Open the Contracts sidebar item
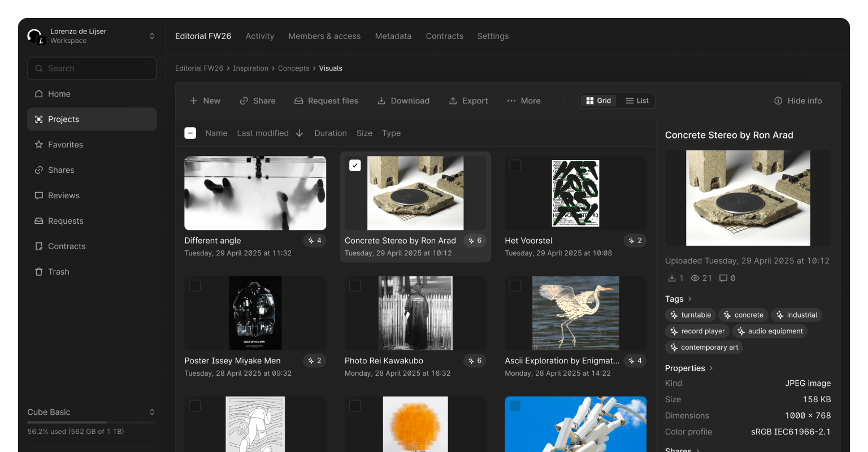Image resolution: width=868 pixels, height=452 pixels. [92, 246]
